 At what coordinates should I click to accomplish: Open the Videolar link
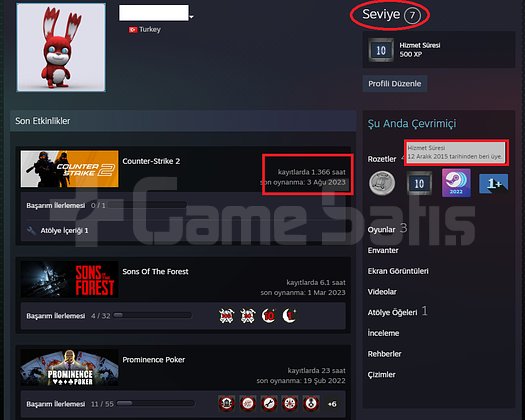(382, 292)
